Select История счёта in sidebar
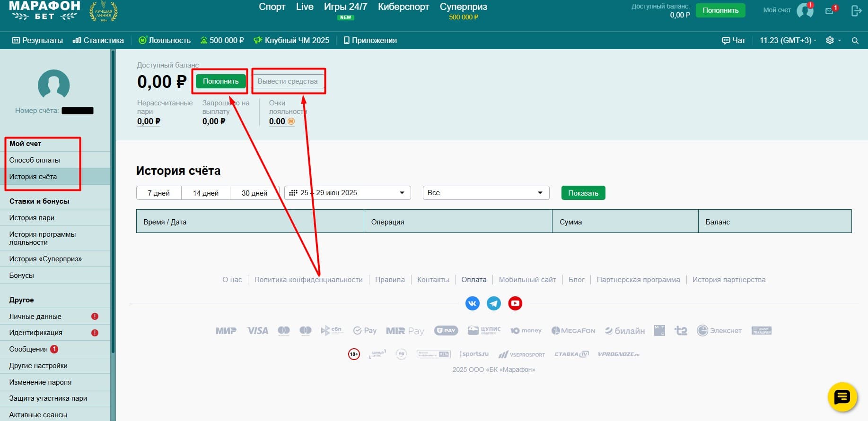The width and height of the screenshot is (868, 421). 55,177
